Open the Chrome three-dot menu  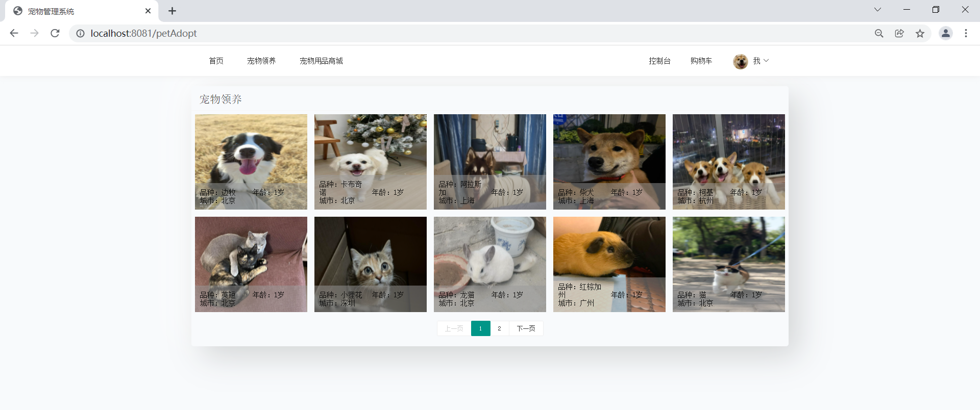click(x=966, y=33)
